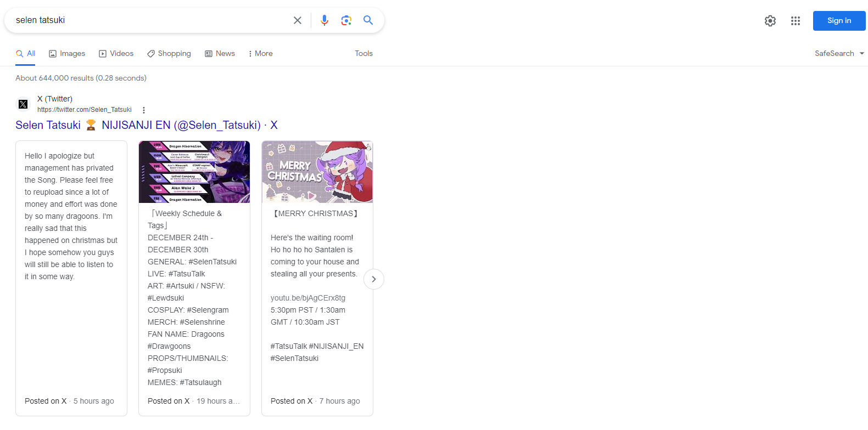This screenshot has height=430, width=868.
Task: Click the blue magnifier search button
Action: pyautogui.click(x=368, y=20)
